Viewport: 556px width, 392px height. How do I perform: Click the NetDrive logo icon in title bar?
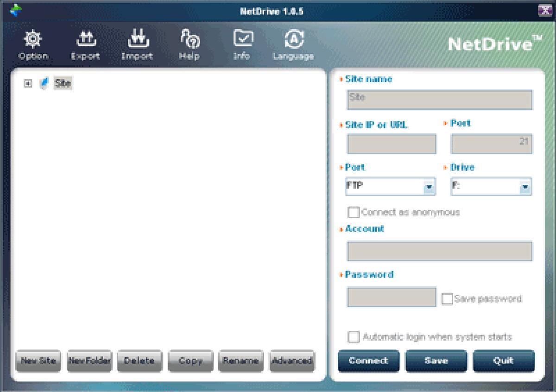pos(16,10)
